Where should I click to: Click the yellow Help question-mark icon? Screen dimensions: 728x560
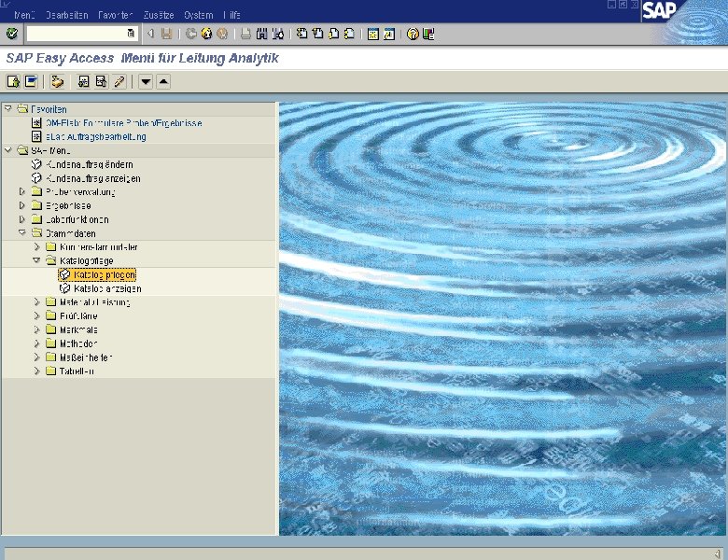[413, 34]
